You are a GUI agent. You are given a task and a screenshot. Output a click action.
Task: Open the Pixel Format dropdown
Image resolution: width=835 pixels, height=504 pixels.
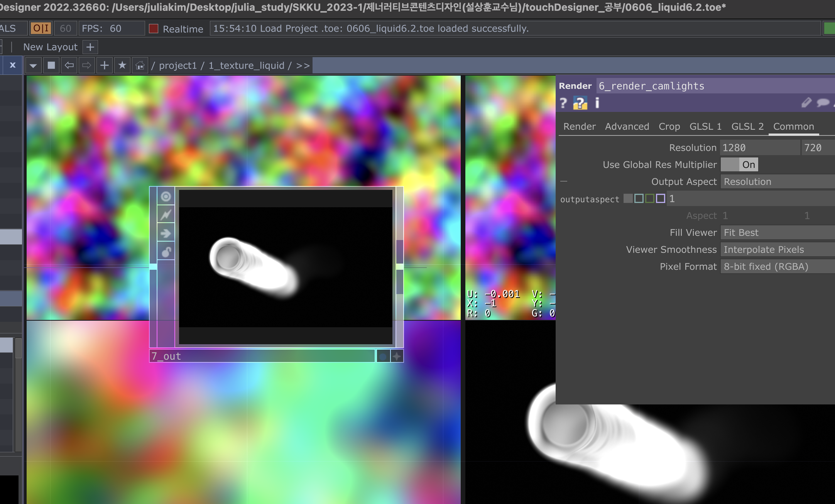click(x=776, y=267)
